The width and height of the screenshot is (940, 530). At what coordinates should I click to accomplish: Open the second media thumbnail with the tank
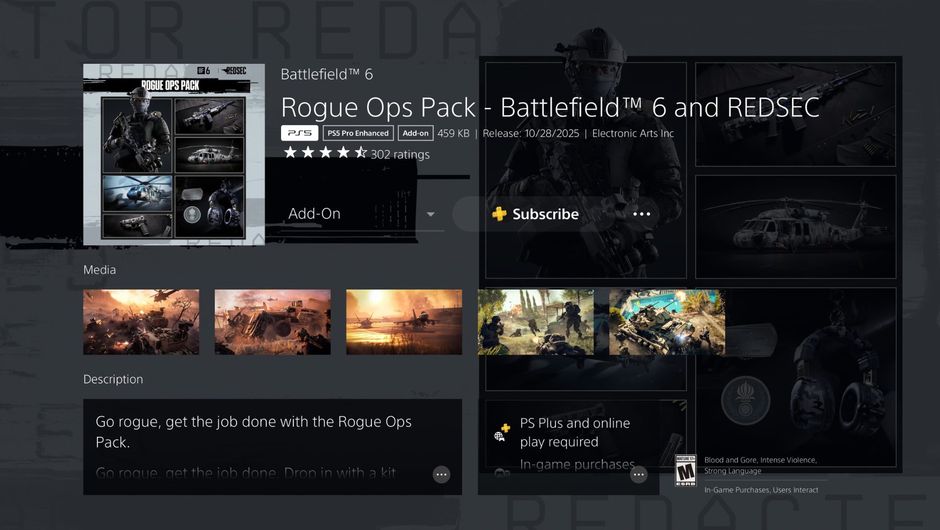[272, 322]
